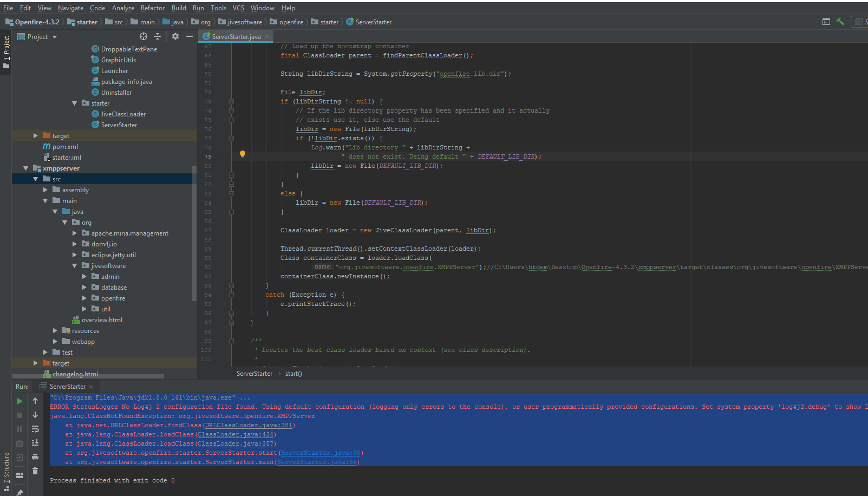
Task: Collapse all in Project tree toolbar
Action: click(158, 36)
